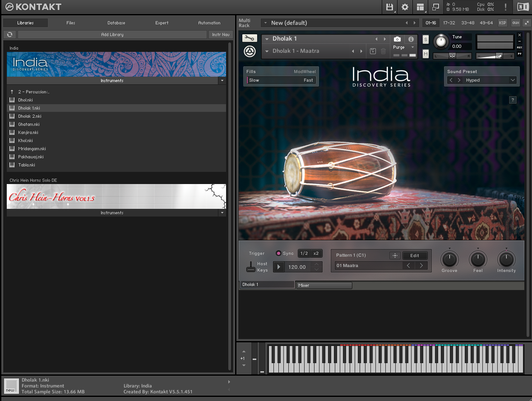This screenshot has height=401, width=532.
Task: Click the Instr Nav button
Action: [221, 34]
